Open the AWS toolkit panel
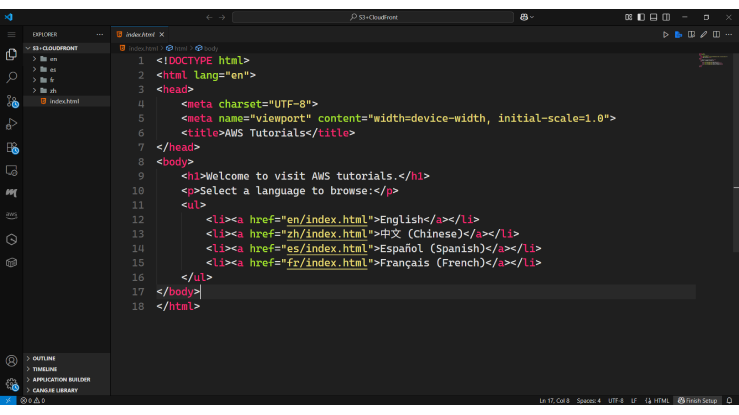Viewport: 739px width, 415px height. click(x=11, y=215)
